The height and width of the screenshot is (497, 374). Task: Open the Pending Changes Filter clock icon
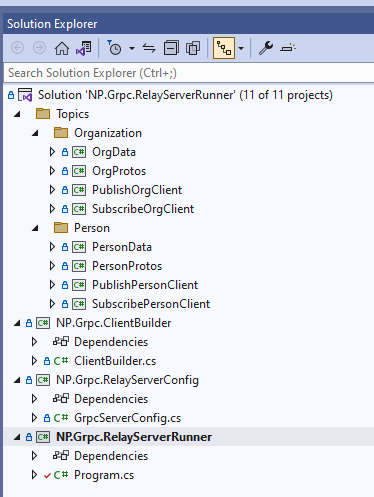pyautogui.click(x=114, y=48)
